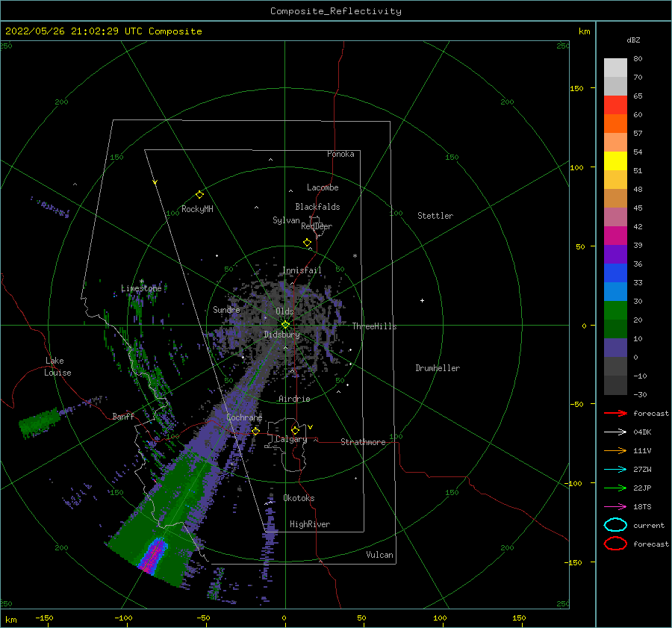Select the 20 dBZ green color swatch
Viewport: 672px width, 628px height.
(x=615, y=329)
